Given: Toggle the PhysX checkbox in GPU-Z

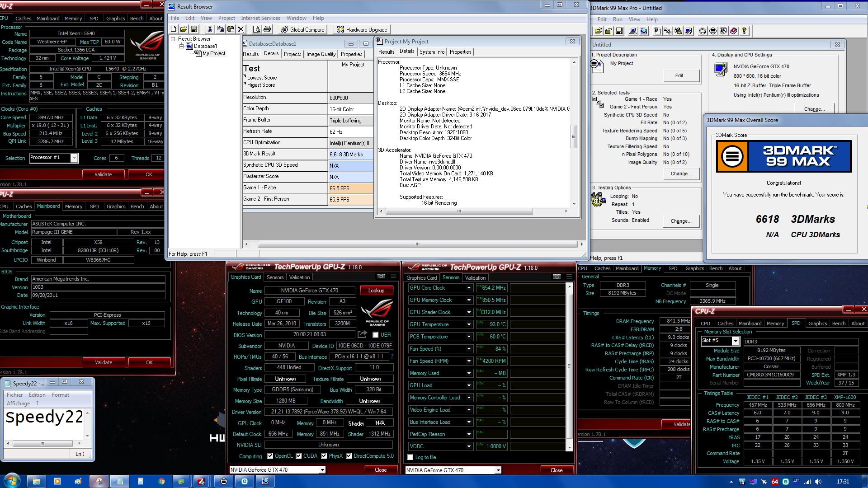Looking at the screenshot, I should coord(324,456).
